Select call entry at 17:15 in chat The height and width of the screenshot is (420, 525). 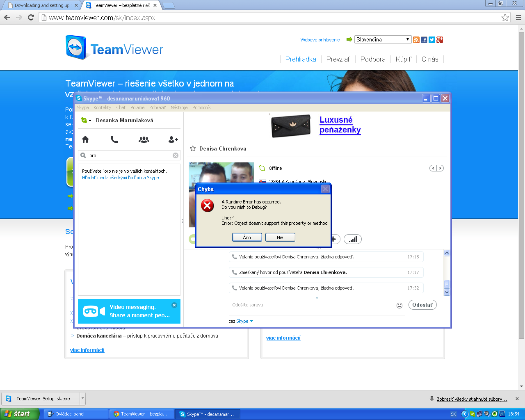click(x=326, y=257)
